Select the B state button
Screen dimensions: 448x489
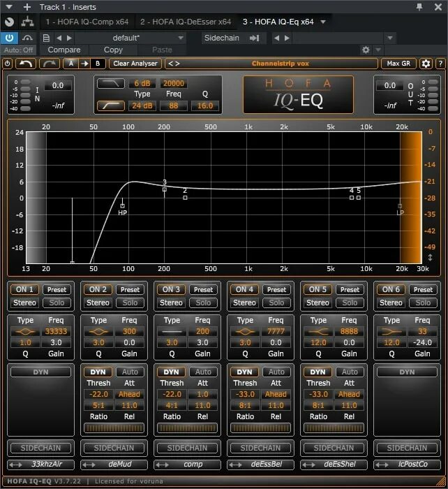[98, 64]
